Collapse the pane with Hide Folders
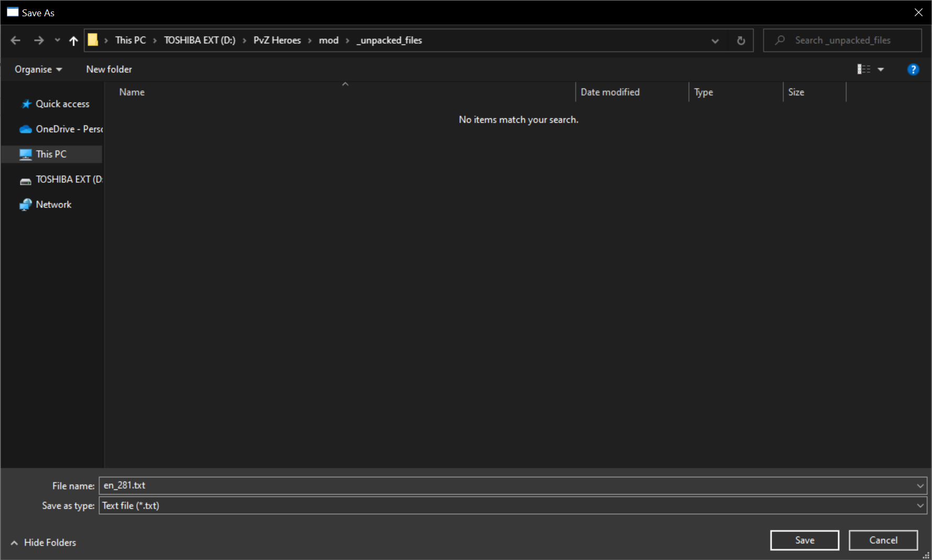Viewport: 932px width, 560px height. 44,543
